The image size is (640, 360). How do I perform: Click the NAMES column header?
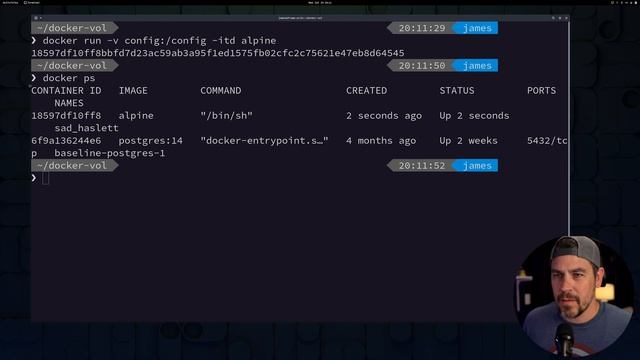point(69,103)
